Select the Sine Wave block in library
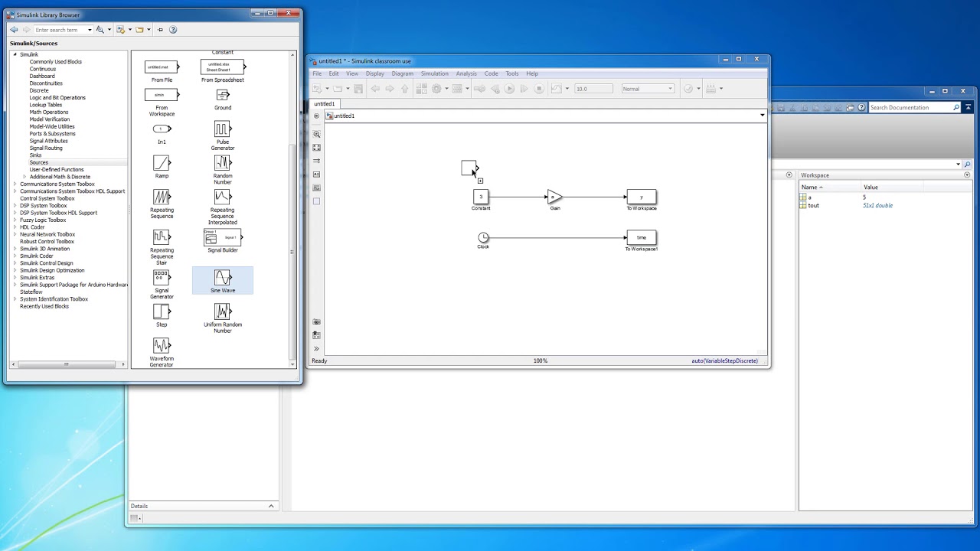Image resolution: width=980 pixels, height=551 pixels. pos(223,281)
